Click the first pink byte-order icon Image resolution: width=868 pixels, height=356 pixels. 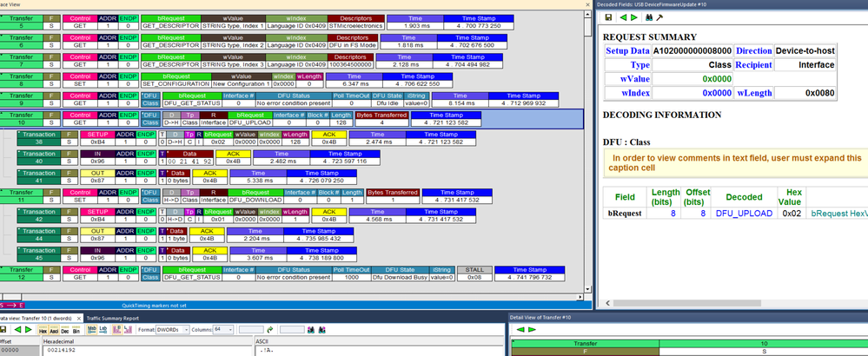click(x=117, y=329)
